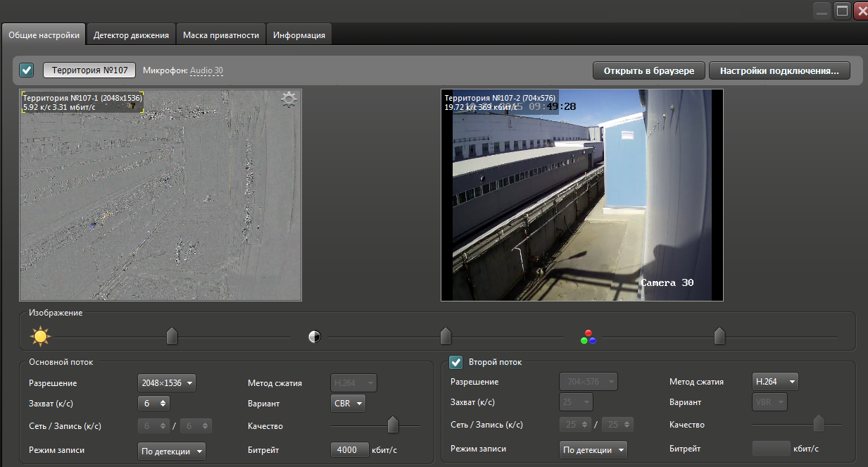Toggle the camera enable checkbox near Территория №107
The width and height of the screenshot is (868, 467).
point(27,70)
